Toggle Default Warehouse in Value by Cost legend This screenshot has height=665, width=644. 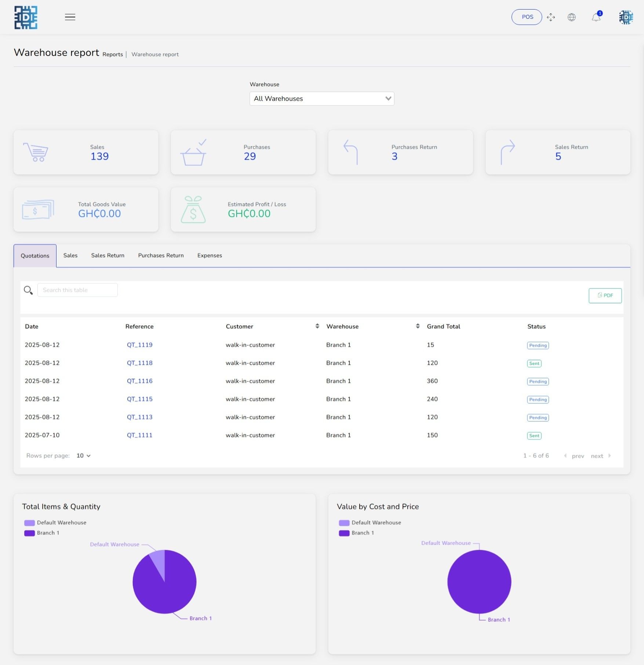pyautogui.click(x=370, y=523)
